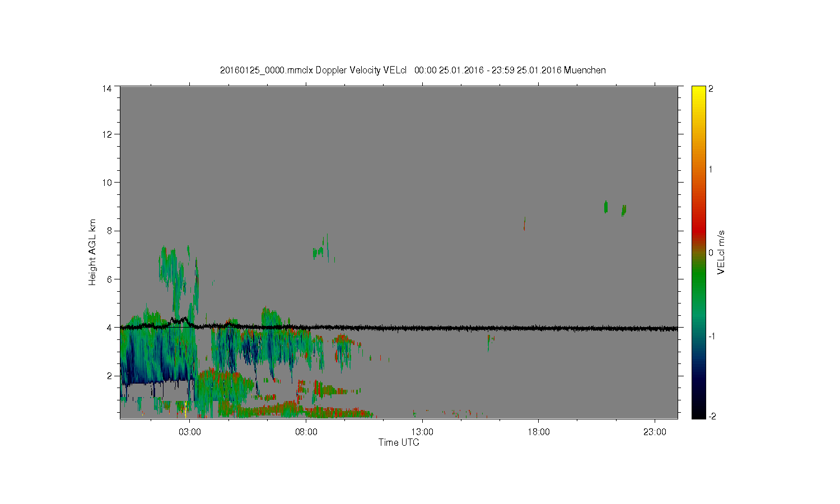Pick the -2 value on the colorbar scale
This screenshot has height=504, width=840.
pos(711,416)
